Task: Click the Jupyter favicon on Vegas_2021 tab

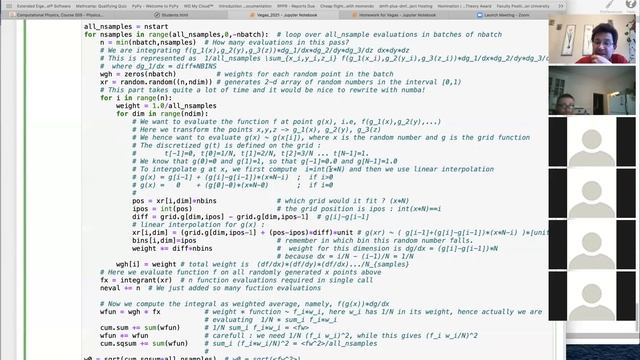Action: (x=252, y=15)
